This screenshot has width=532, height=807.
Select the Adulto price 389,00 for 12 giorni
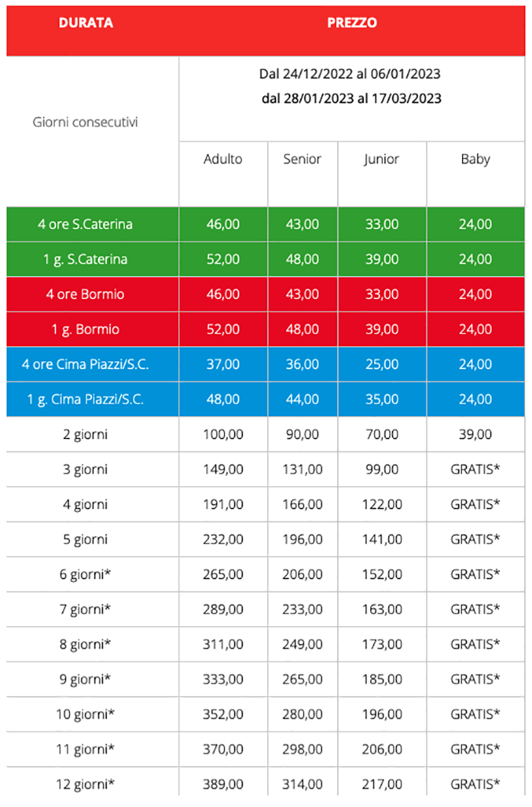tap(223, 784)
